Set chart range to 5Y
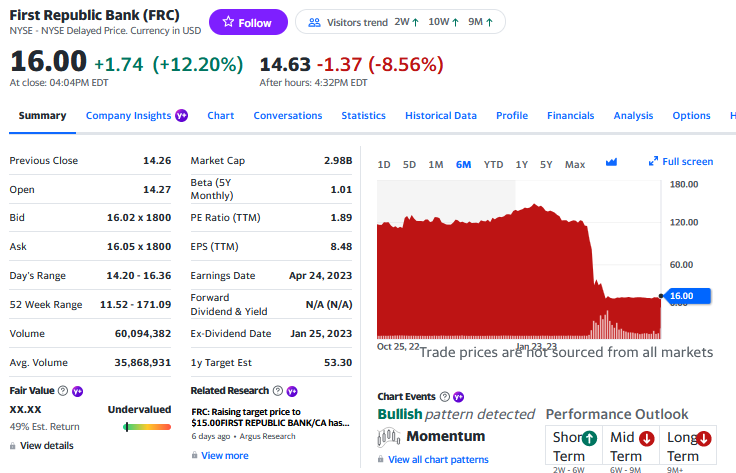736x473 pixels. tap(546, 165)
